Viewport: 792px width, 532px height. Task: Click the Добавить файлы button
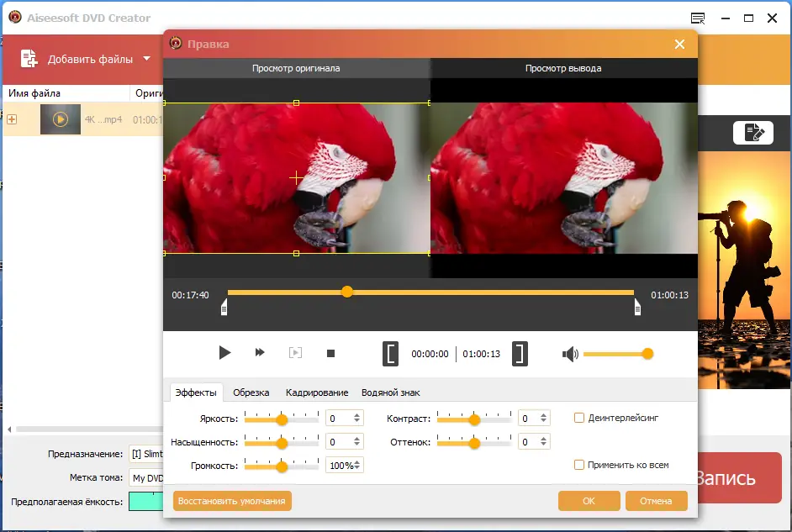[86, 59]
